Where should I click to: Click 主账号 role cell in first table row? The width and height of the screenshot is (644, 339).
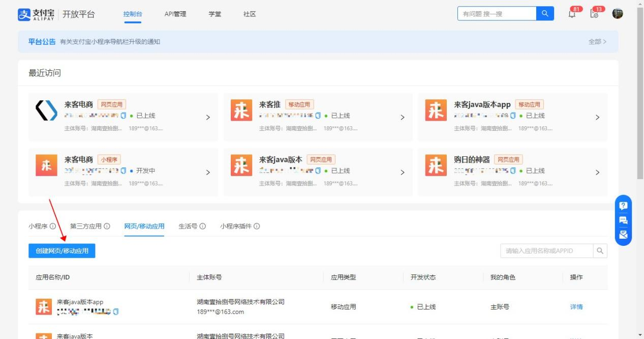[500, 307]
